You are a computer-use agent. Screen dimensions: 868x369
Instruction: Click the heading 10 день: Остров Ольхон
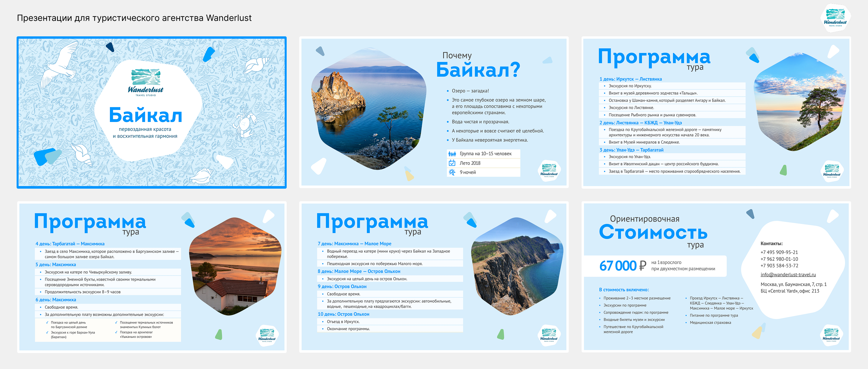343,314
